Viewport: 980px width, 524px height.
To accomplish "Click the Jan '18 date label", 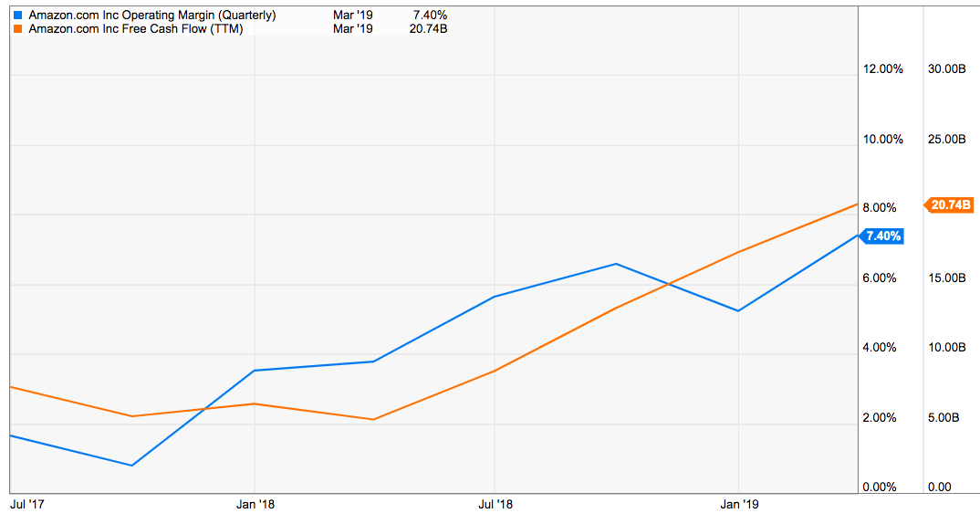I will 255,504.
